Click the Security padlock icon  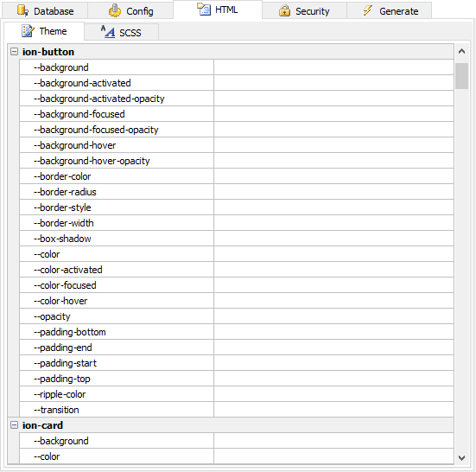pos(284,10)
